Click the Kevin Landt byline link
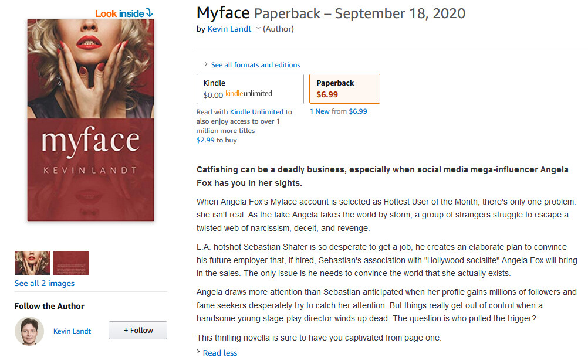 tap(229, 29)
